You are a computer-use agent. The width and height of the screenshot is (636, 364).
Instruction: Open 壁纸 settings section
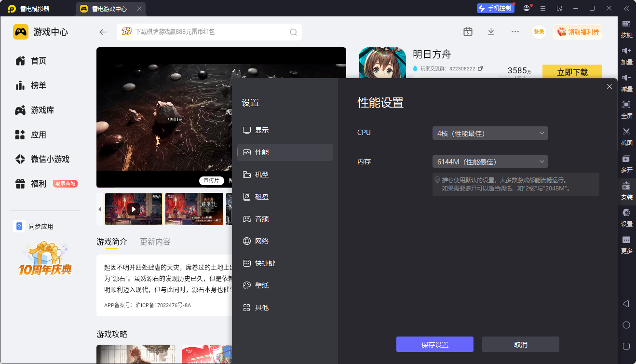[x=285, y=285]
